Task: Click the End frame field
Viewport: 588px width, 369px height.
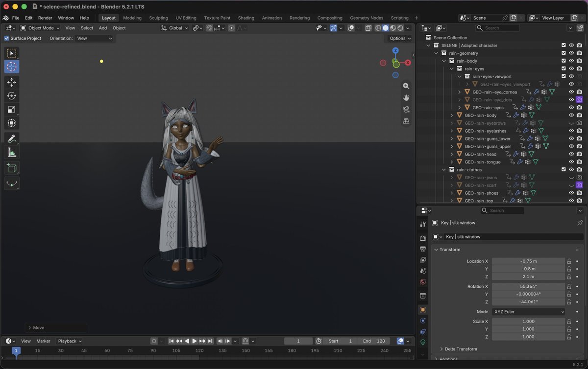Action: 375,341
